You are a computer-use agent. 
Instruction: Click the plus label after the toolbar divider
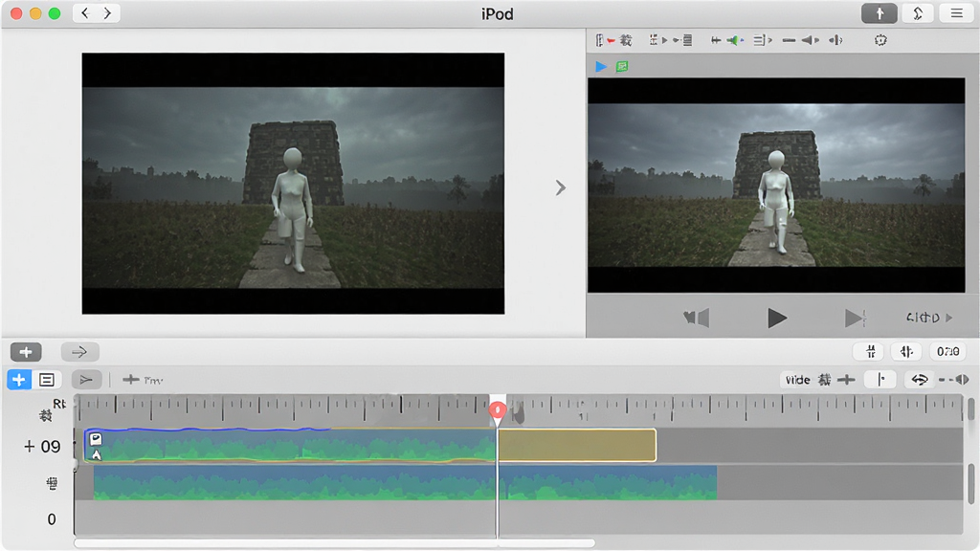(143, 380)
